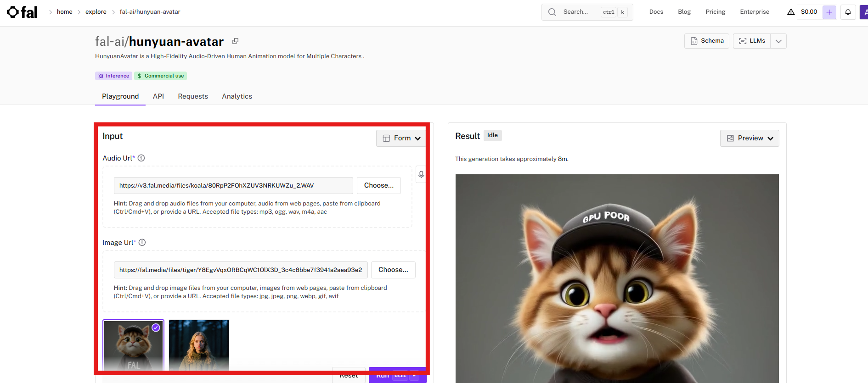Viewport: 868px width, 383px height.
Task: Show info tooltip for Audio Url
Action: point(141,158)
